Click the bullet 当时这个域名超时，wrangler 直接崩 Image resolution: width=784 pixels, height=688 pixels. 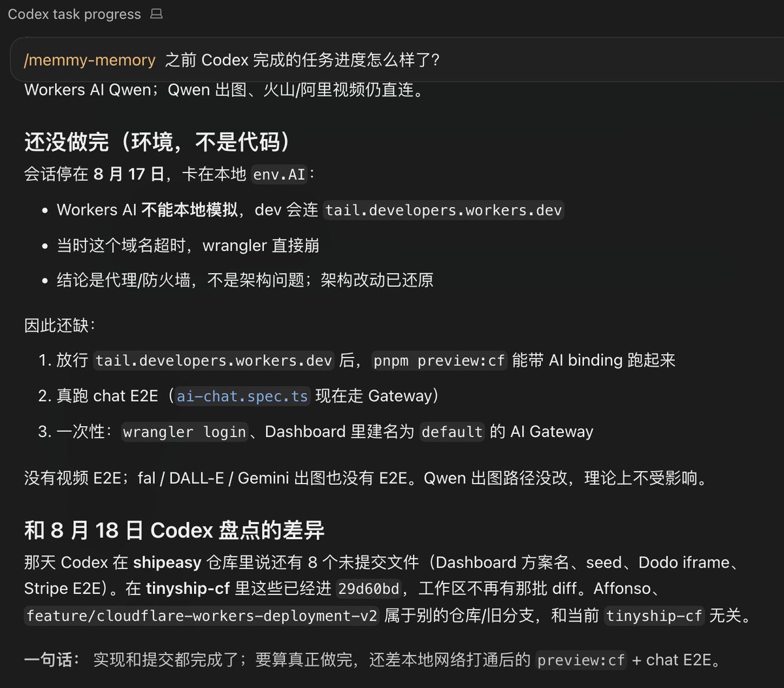[x=188, y=246]
